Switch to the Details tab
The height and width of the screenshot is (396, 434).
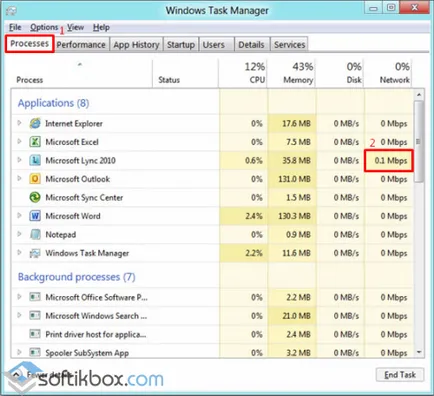251,45
